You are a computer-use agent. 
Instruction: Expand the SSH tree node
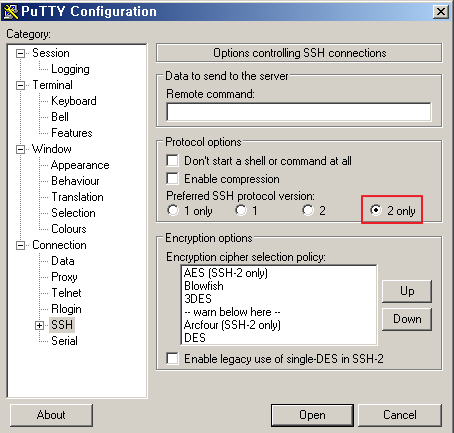pyautogui.click(x=39, y=325)
